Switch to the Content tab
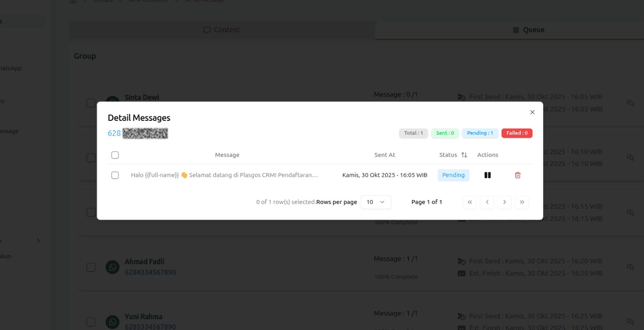The height and width of the screenshot is (330, 644). 222,30
